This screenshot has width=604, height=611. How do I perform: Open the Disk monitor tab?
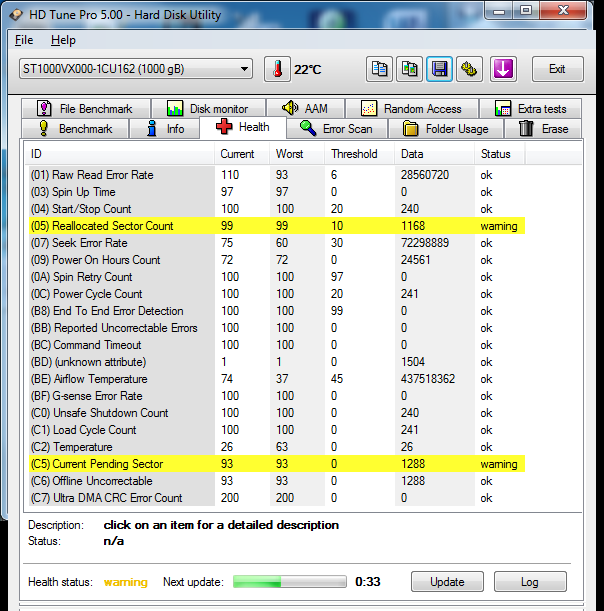pyautogui.click(x=208, y=109)
